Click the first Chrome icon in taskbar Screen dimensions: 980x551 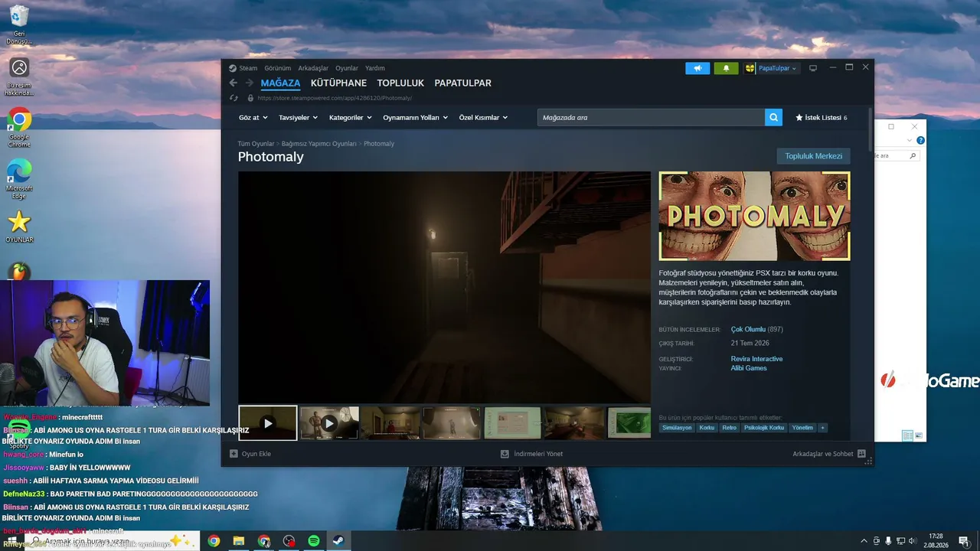pos(214,541)
